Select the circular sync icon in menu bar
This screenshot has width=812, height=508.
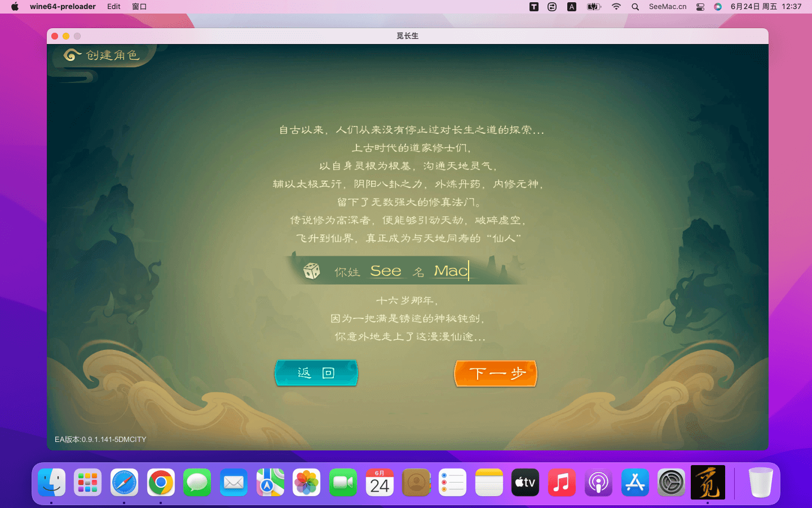click(552, 7)
